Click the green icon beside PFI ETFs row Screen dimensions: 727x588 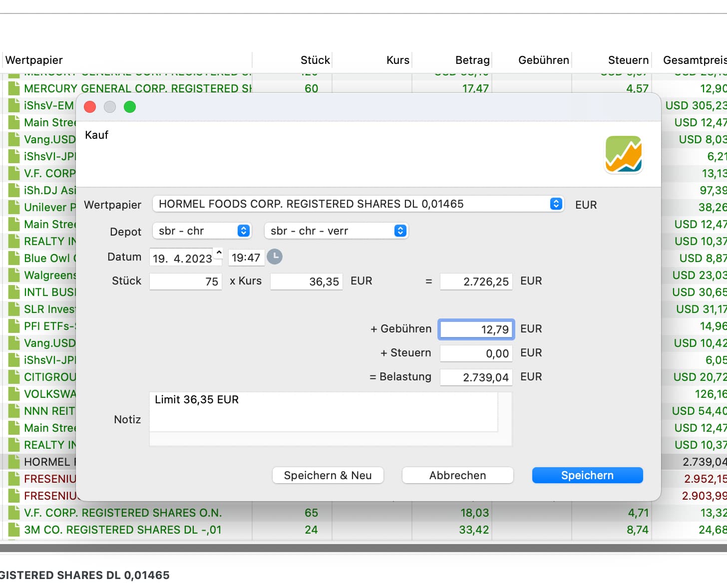[14, 326]
